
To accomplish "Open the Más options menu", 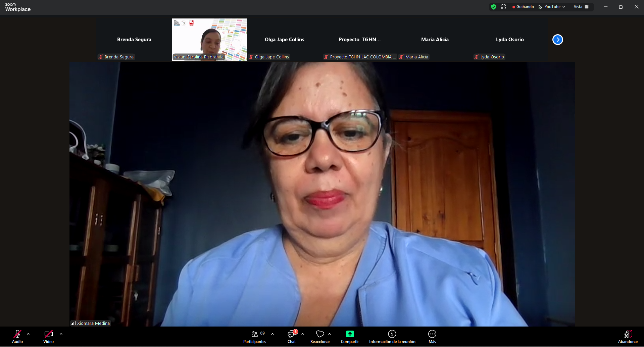I will [432, 337].
